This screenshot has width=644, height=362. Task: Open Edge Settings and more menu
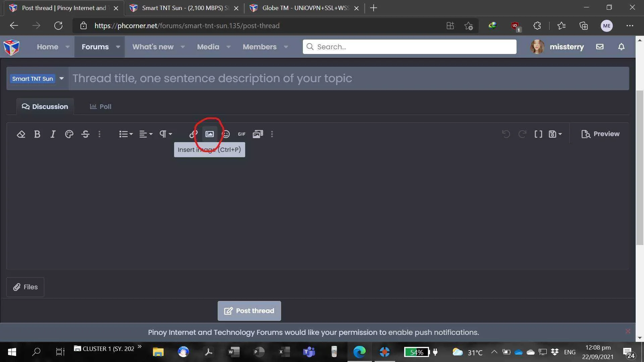[630, 26]
